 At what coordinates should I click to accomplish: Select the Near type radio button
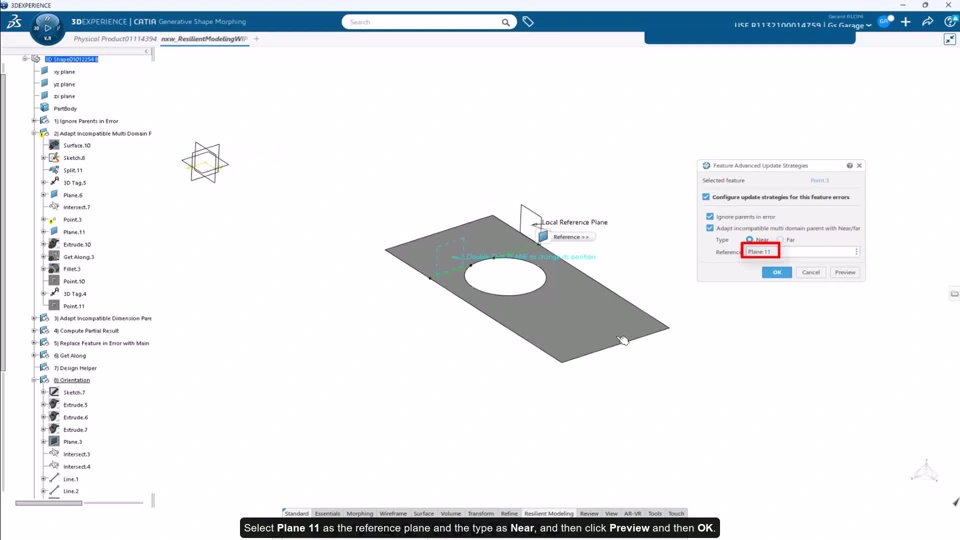tap(749, 239)
